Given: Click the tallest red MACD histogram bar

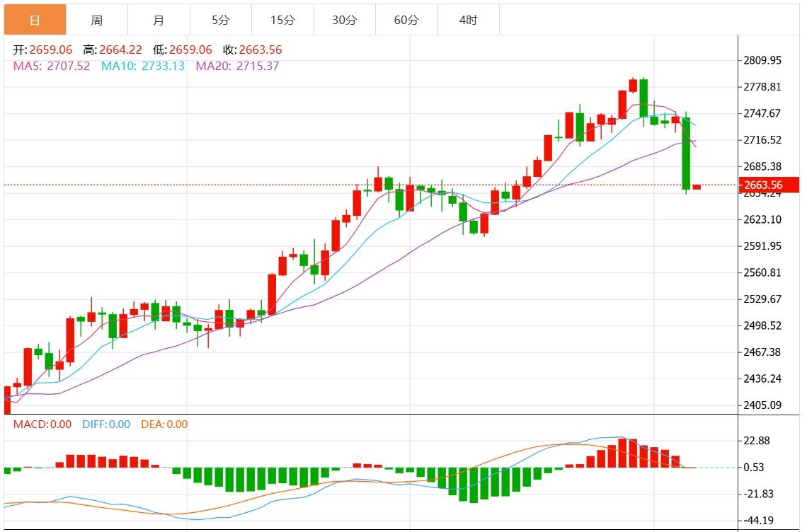Looking at the screenshot, I should click(x=622, y=453).
